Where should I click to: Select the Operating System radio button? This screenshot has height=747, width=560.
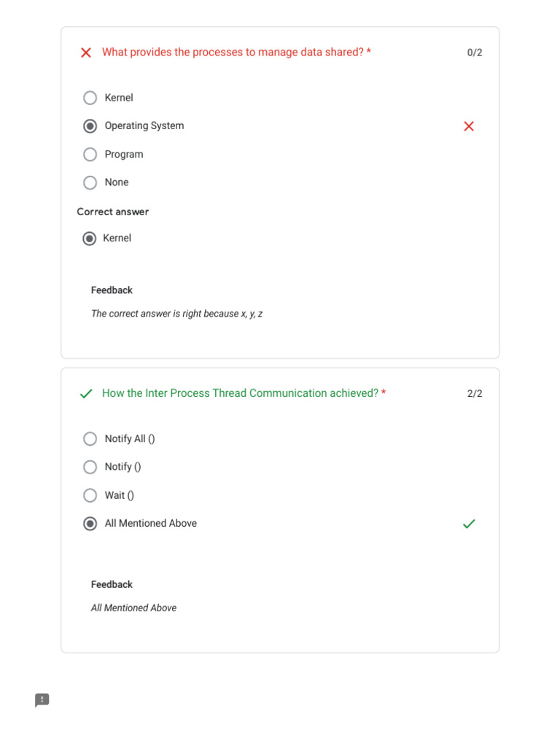click(x=90, y=126)
